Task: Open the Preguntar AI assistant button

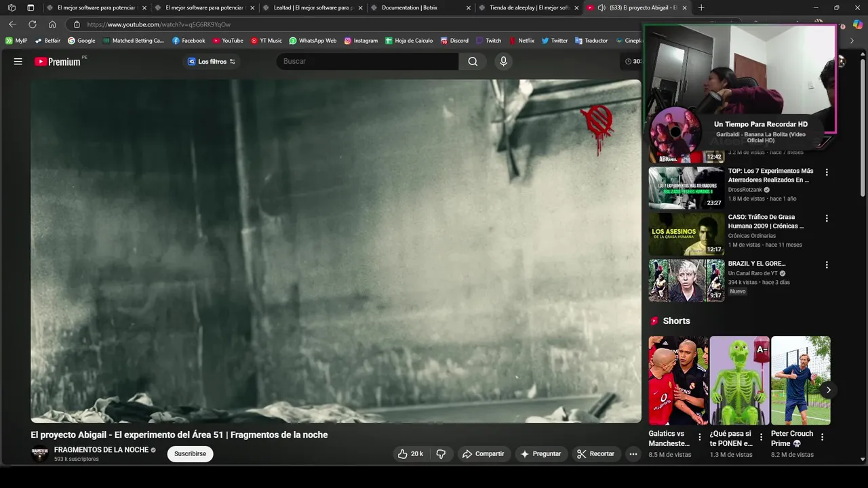Action: point(540,454)
